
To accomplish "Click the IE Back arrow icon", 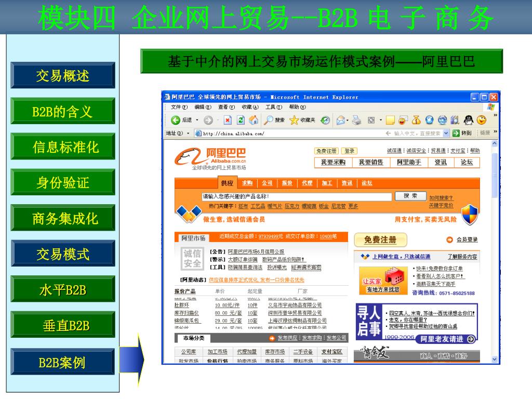I will click(x=176, y=120).
